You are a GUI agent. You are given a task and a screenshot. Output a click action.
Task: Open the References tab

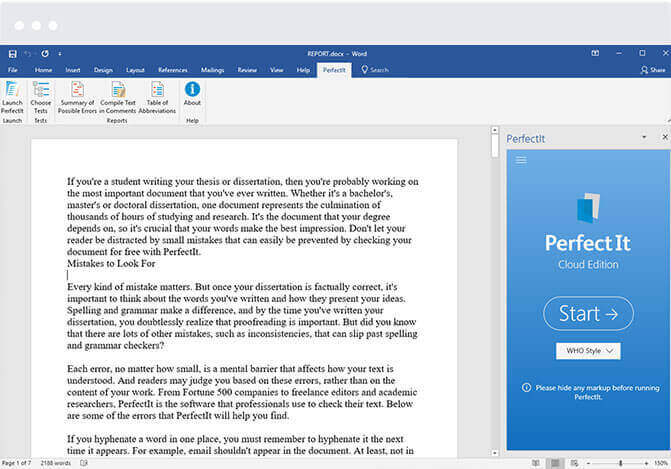click(172, 70)
